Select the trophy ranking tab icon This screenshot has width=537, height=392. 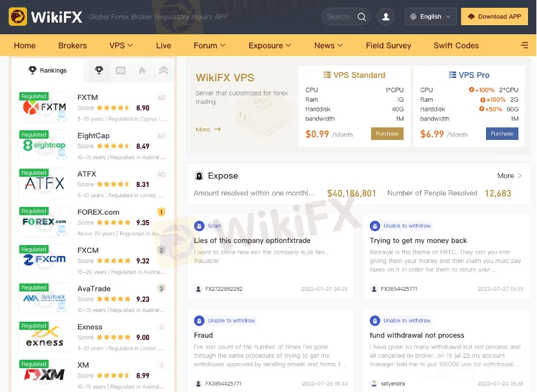tap(99, 70)
